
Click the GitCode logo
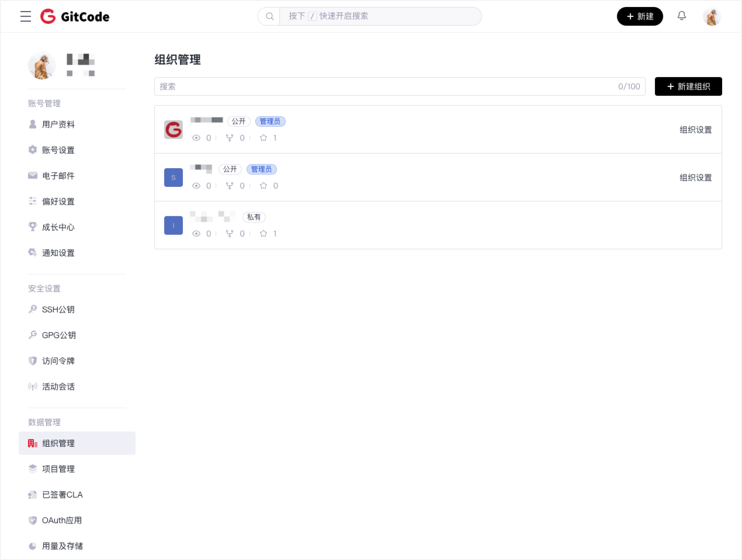point(75,16)
